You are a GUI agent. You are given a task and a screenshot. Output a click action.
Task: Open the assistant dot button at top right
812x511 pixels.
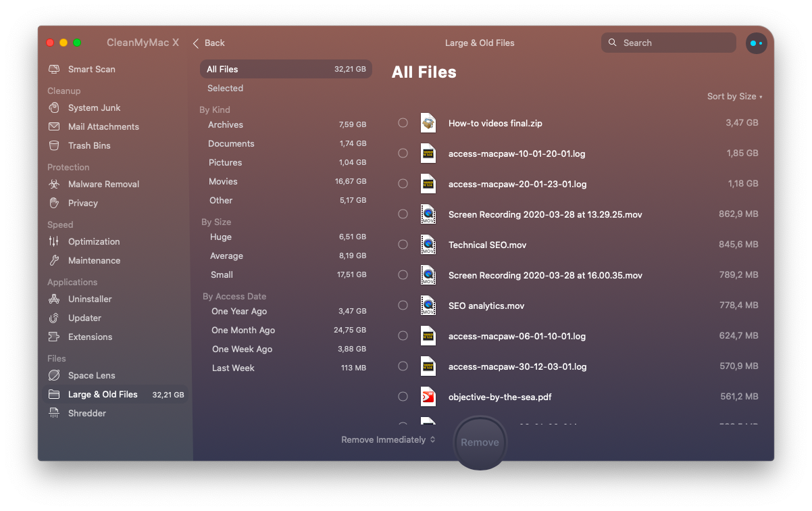point(756,43)
